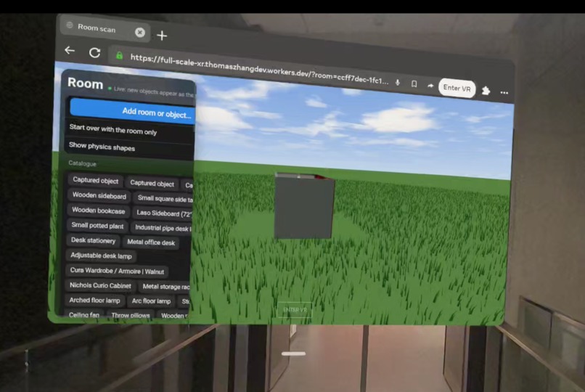Screen dimensions: 585x392
Task: Bookmark this page with the bookmark icon
Action: (x=414, y=84)
